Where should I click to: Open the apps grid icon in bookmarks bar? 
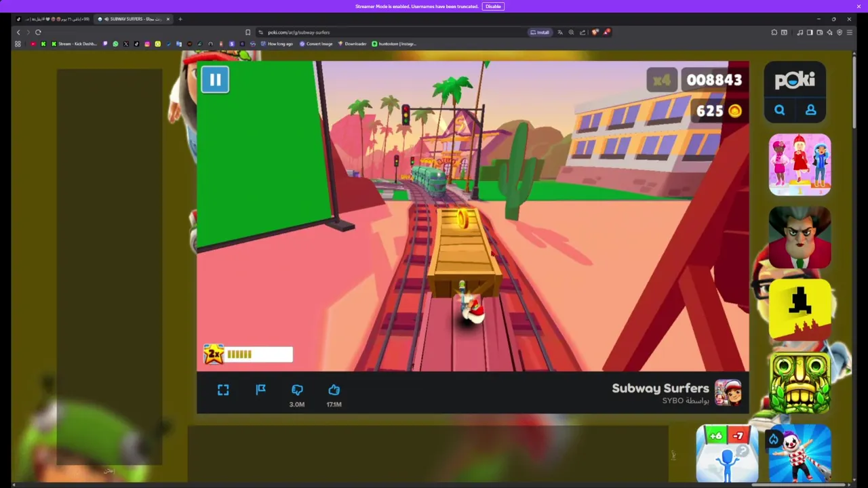[18, 44]
